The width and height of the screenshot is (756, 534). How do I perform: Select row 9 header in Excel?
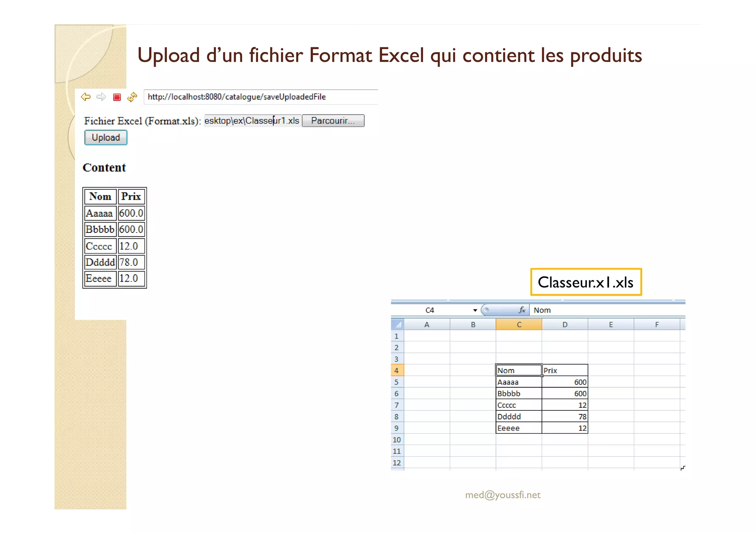tap(397, 428)
